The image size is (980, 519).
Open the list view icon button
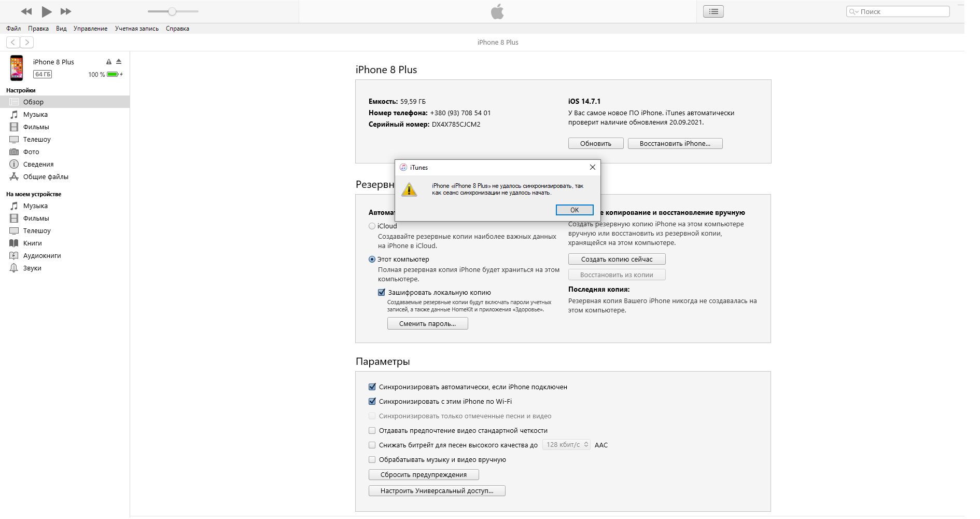pos(713,11)
